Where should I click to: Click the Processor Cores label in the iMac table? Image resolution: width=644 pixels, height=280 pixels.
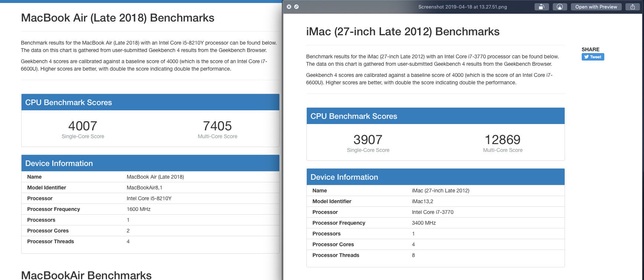(x=333, y=244)
